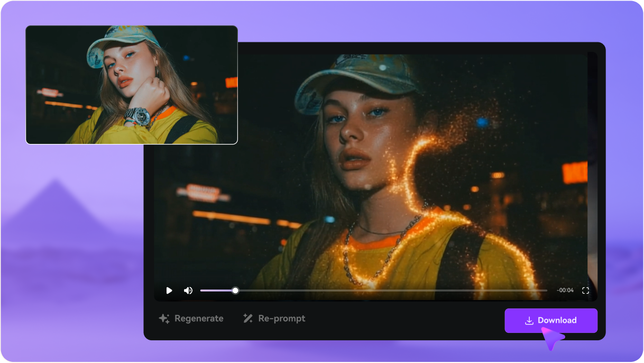Screen dimensions: 644x363
Task: Click the fullscreen brackets icon at bottom right
Action: [585, 290]
